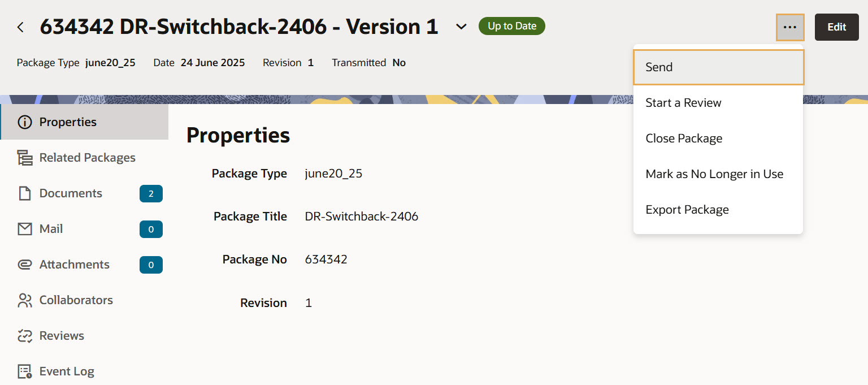Click the Properties info icon
The width and height of the screenshot is (868, 385).
coord(25,122)
